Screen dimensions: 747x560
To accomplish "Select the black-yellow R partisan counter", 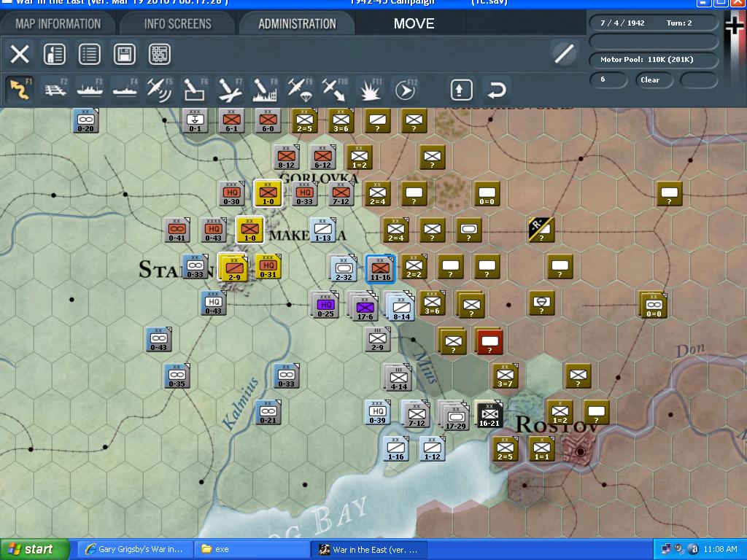I will (x=541, y=229).
